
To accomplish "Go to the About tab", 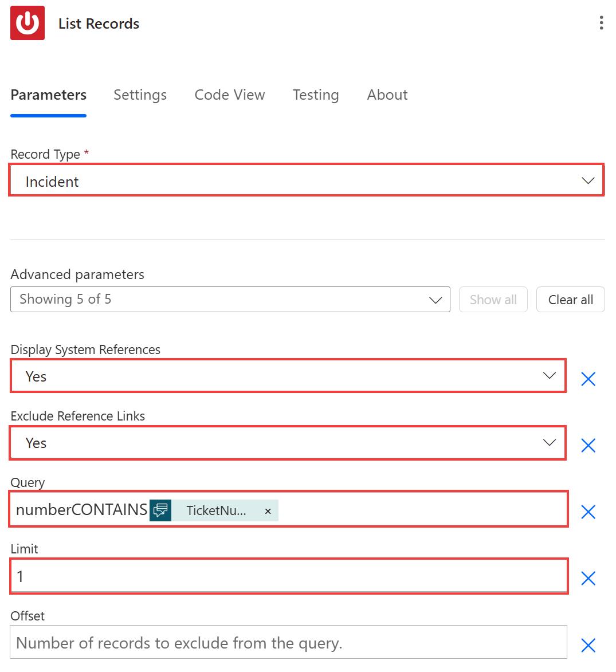I will [387, 95].
